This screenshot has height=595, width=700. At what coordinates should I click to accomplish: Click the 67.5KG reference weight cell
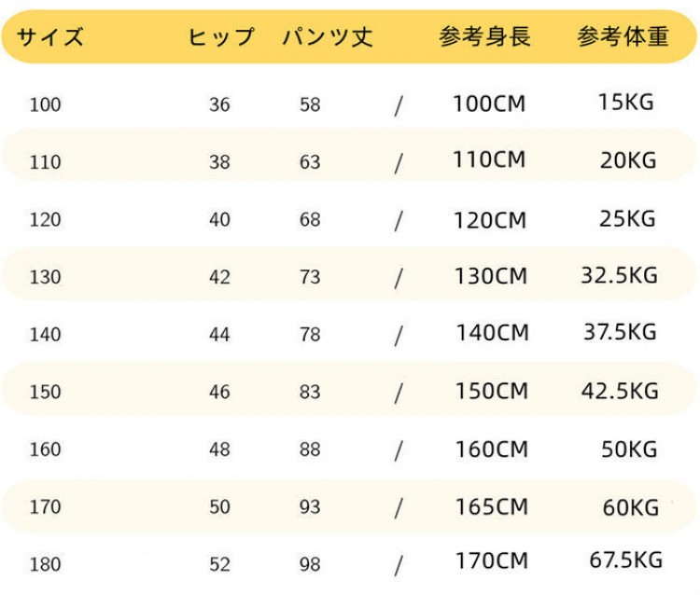(x=625, y=560)
